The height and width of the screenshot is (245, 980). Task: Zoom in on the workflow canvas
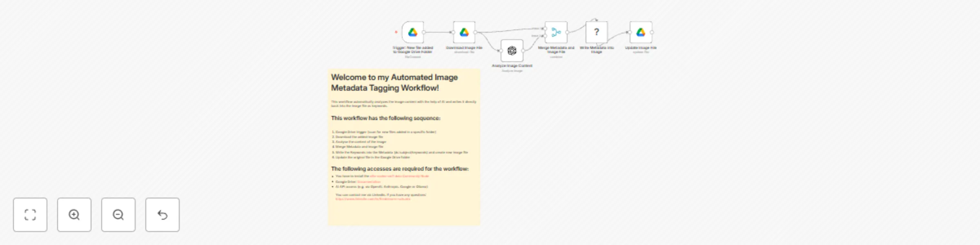coord(74,215)
